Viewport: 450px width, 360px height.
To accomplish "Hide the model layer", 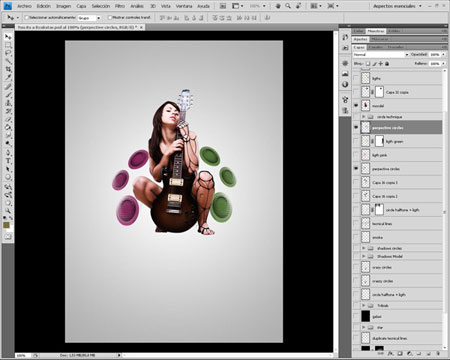I will (356, 106).
